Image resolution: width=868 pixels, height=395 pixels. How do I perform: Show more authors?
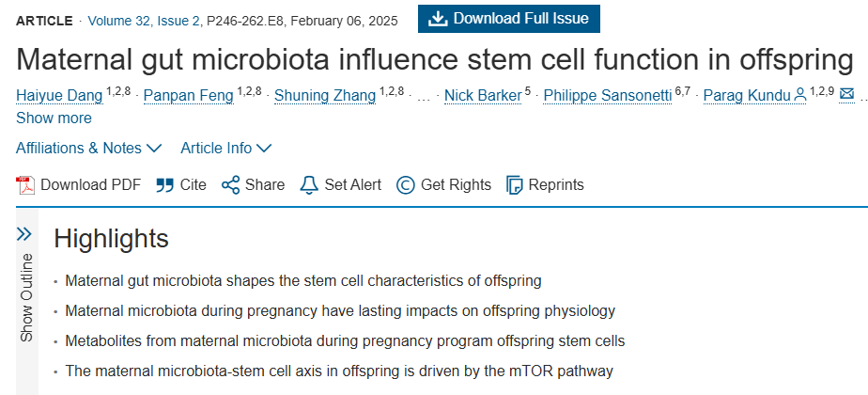pos(54,118)
